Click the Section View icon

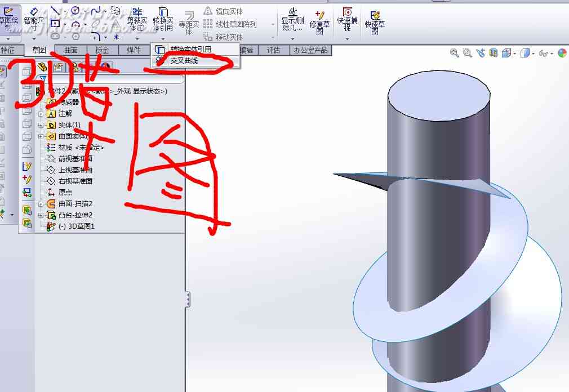[493, 53]
